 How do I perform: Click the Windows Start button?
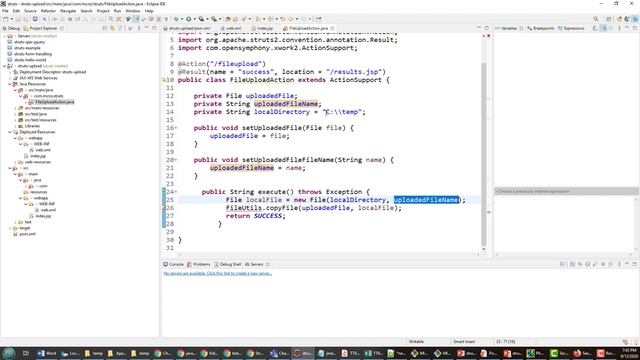(x=9, y=353)
